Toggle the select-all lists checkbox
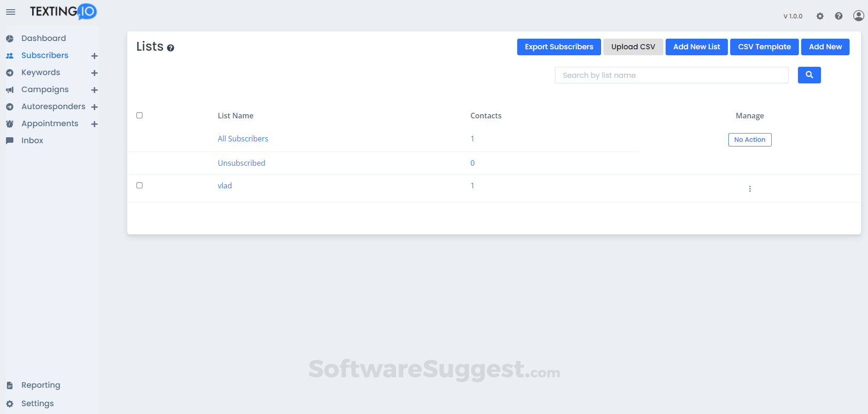This screenshot has width=868, height=414. coord(140,116)
